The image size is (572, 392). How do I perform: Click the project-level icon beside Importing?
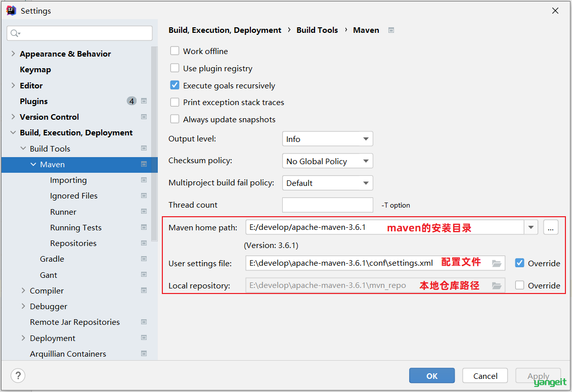click(144, 180)
